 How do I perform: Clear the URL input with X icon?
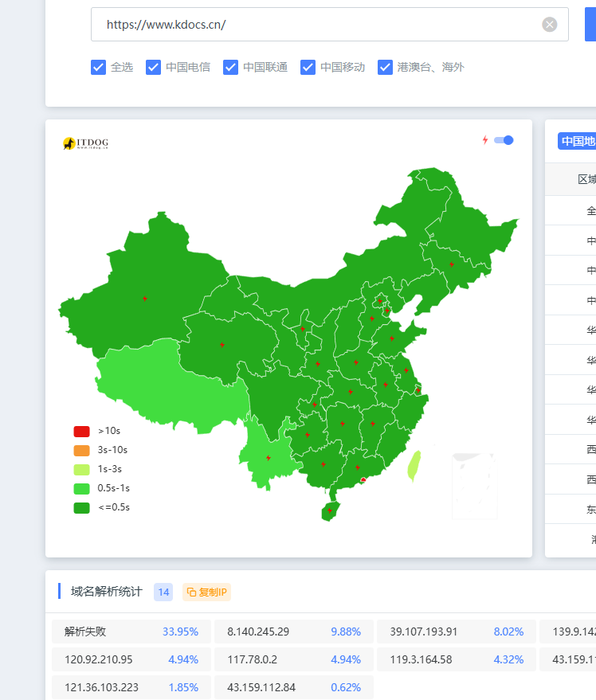pyautogui.click(x=549, y=25)
